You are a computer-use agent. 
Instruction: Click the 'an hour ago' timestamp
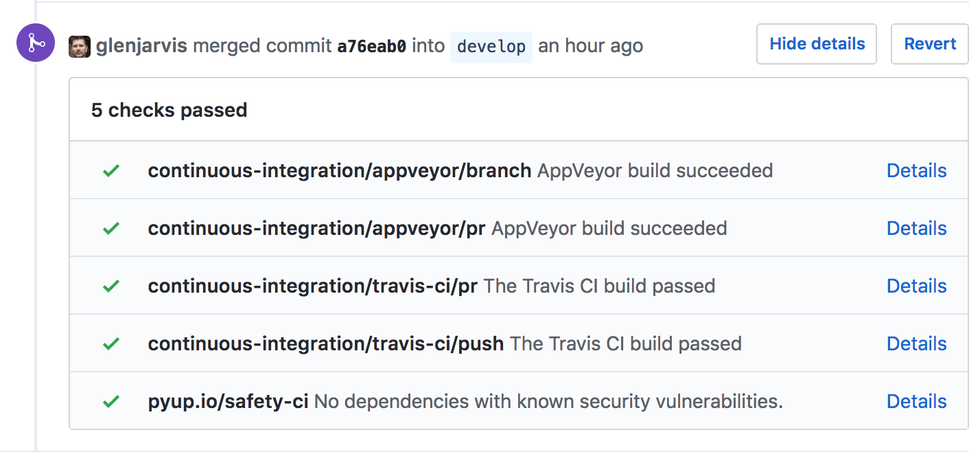(x=591, y=45)
